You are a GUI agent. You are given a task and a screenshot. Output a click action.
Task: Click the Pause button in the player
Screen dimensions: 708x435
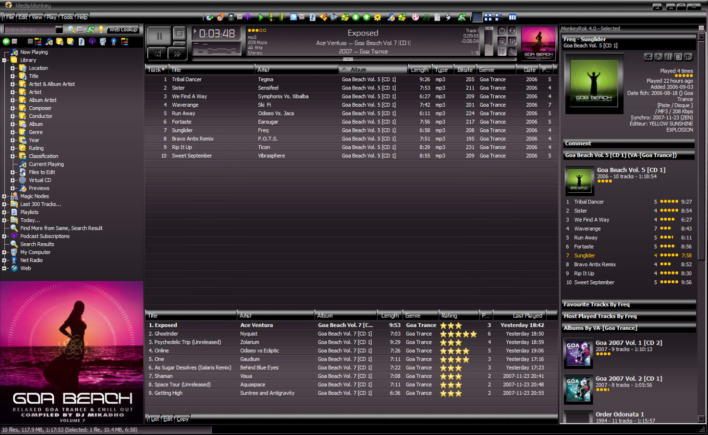157,35
